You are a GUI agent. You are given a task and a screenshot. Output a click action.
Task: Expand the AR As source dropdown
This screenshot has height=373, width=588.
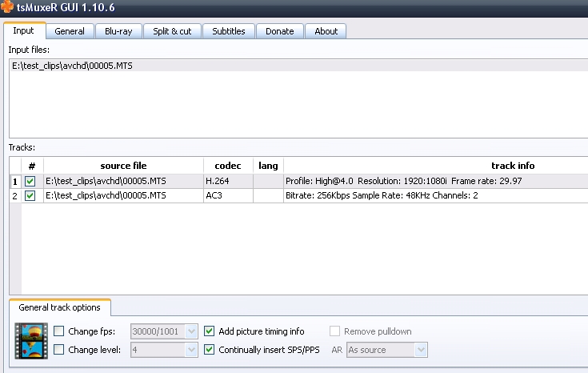tap(387, 350)
